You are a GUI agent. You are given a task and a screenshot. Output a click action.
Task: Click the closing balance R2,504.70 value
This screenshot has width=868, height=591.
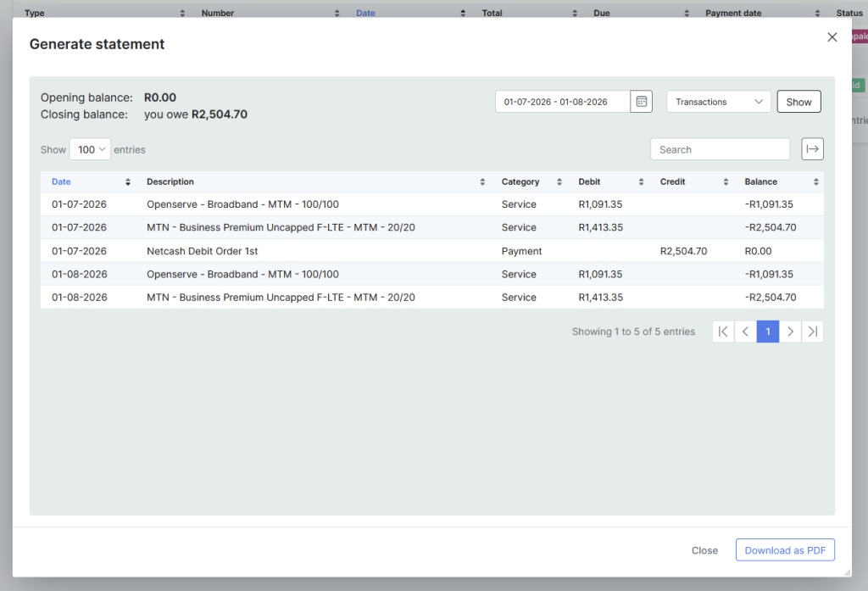tap(220, 114)
